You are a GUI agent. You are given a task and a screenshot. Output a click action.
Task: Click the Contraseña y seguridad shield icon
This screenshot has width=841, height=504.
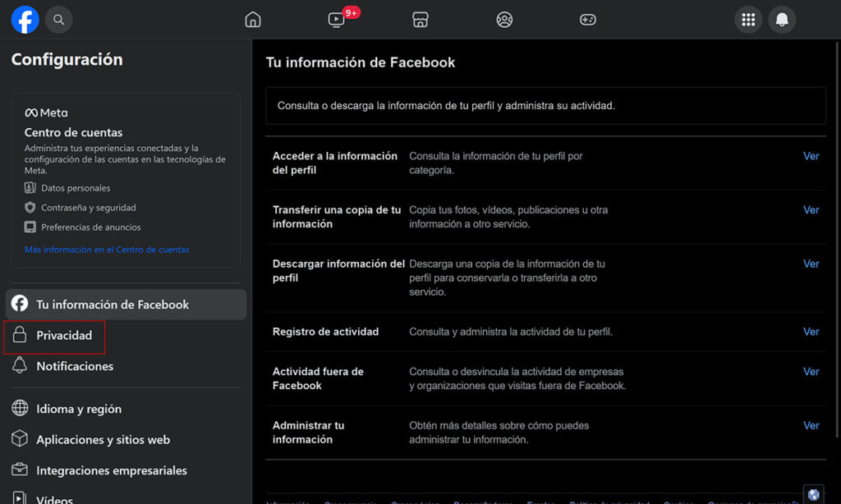[30, 208]
